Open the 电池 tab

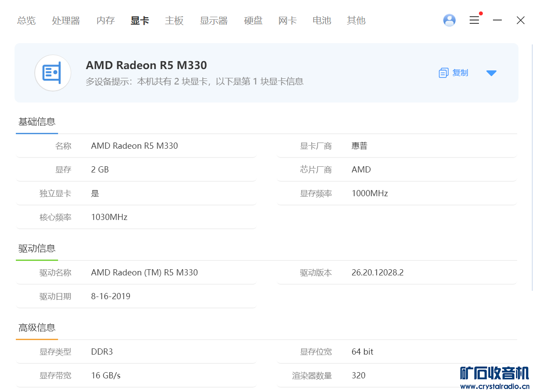tap(322, 21)
